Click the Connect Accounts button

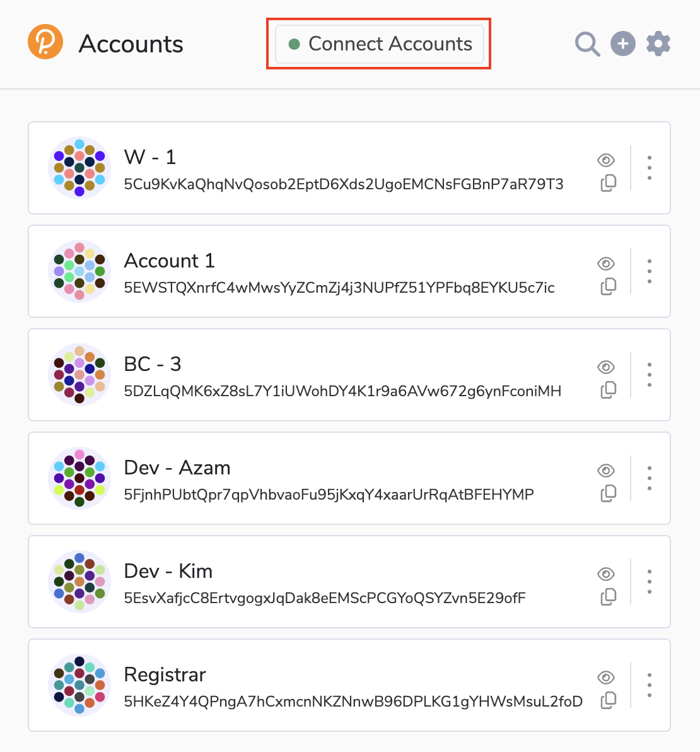coord(380,44)
